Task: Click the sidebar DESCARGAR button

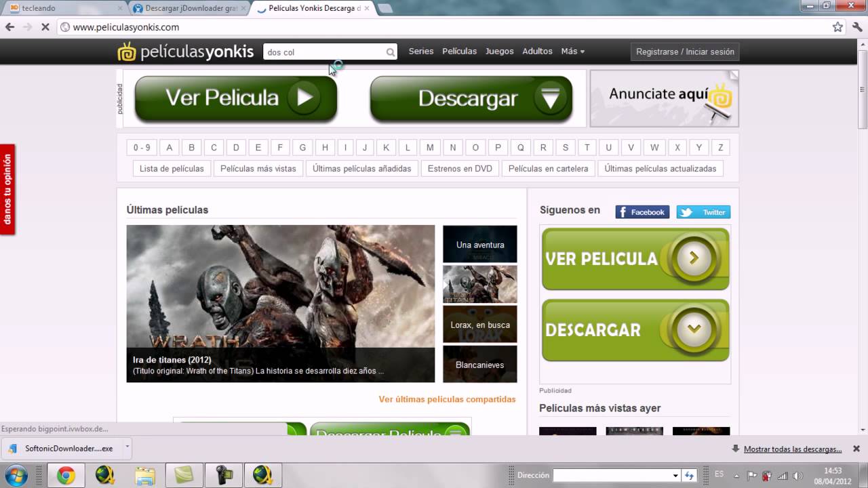Action: pyautogui.click(x=635, y=330)
